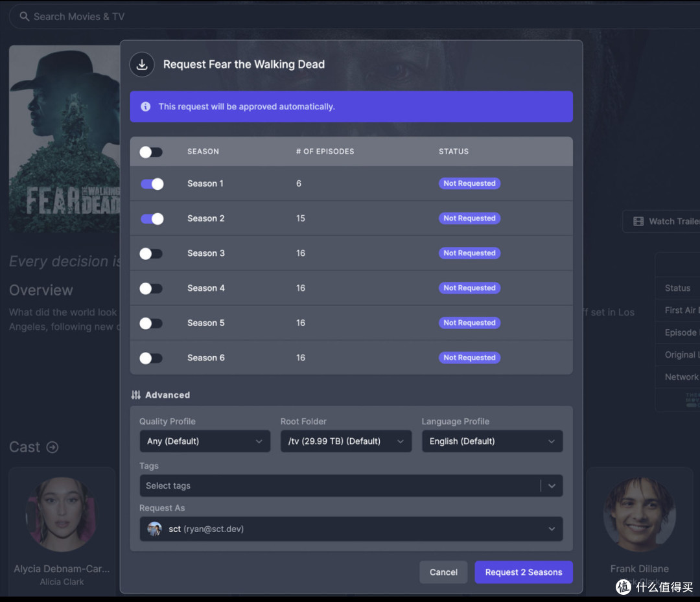Enable the Season 5 toggle
Viewport: 700px width, 602px height.
tap(151, 323)
